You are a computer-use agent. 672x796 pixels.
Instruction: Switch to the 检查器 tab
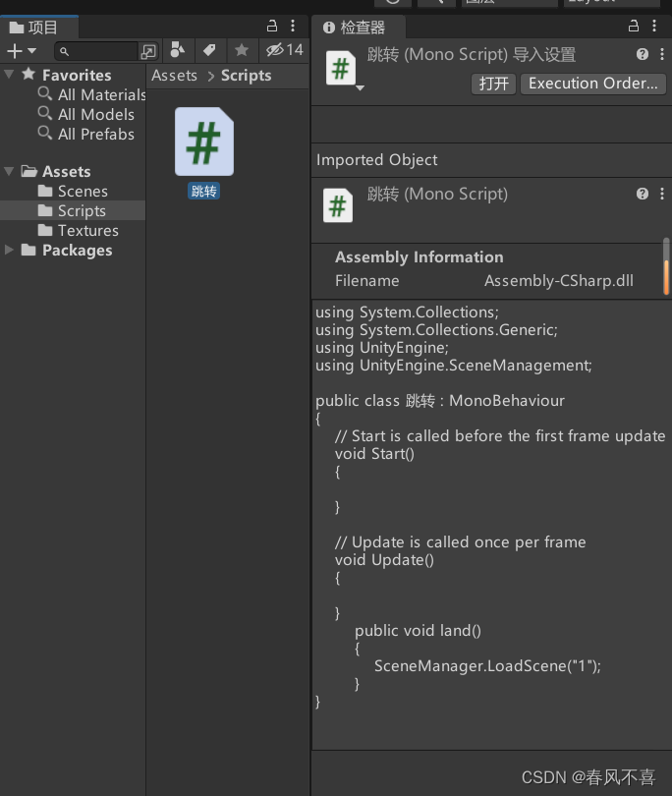coord(354,27)
